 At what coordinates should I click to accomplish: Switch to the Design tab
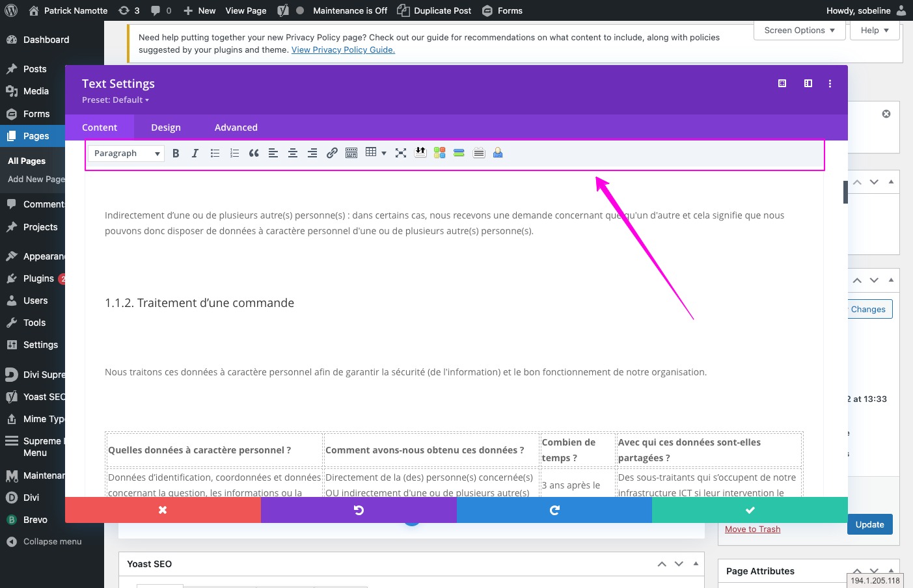click(x=166, y=127)
